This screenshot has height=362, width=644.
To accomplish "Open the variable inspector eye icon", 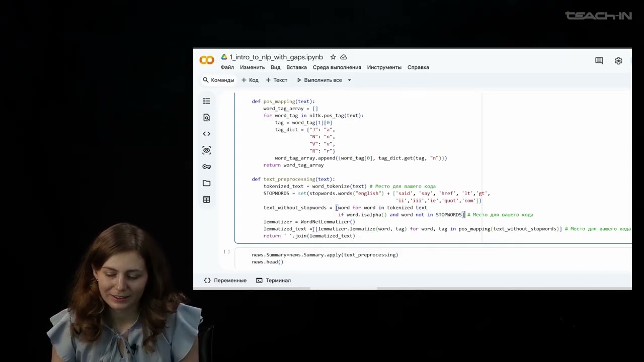I will coord(206,150).
